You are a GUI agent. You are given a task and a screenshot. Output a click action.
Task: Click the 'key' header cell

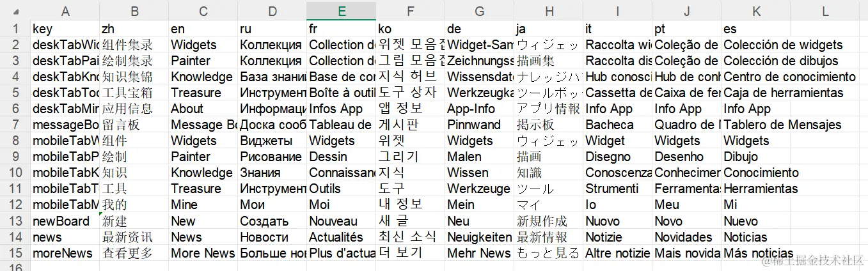tap(65, 29)
